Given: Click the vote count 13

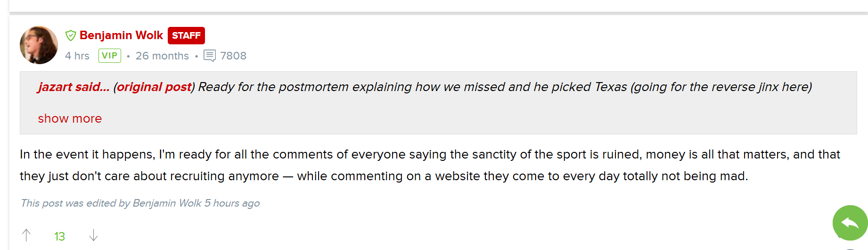Looking at the screenshot, I should (59, 236).
